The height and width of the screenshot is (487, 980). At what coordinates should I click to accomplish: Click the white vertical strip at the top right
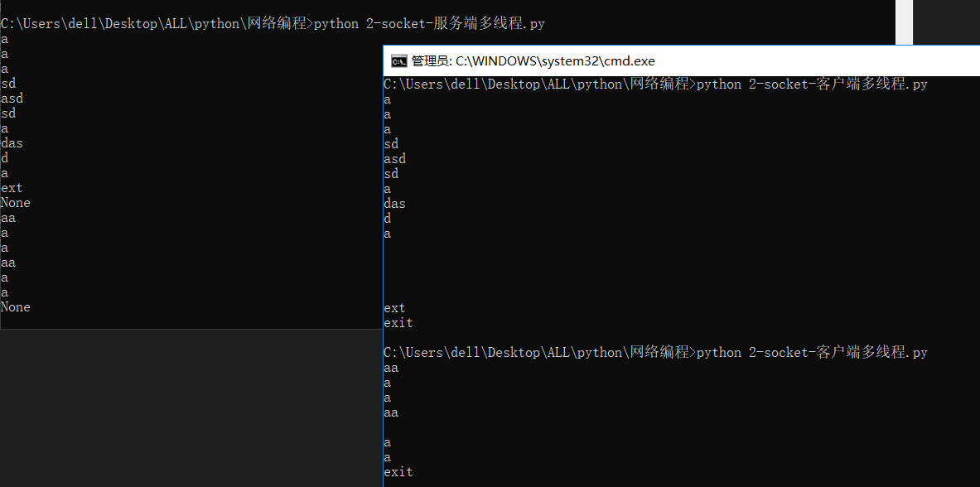[x=904, y=22]
